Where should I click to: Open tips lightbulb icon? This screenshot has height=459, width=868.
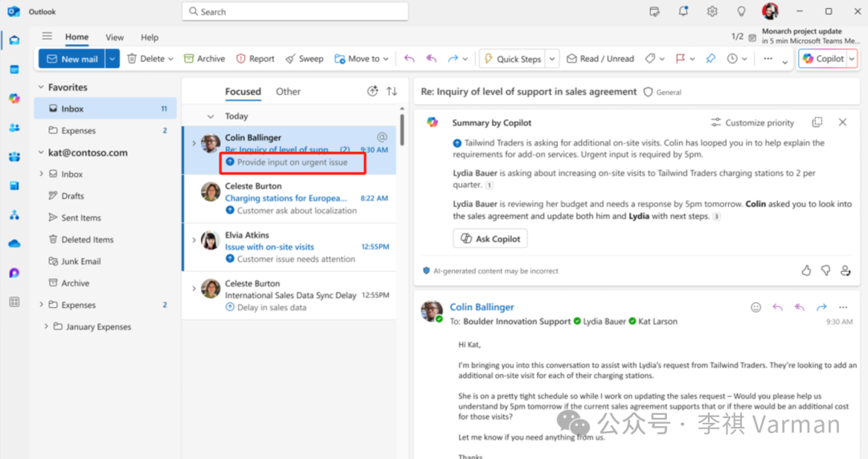click(x=741, y=11)
